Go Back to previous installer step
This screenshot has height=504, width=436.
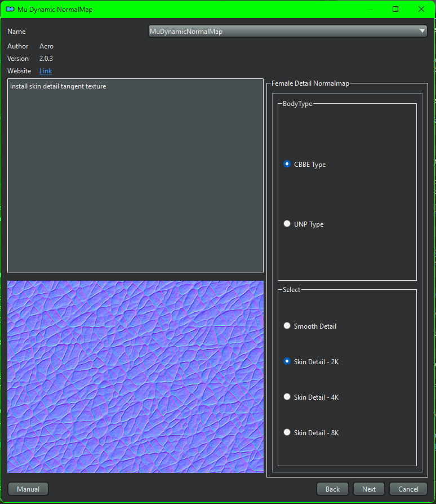[x=332, y=489]
